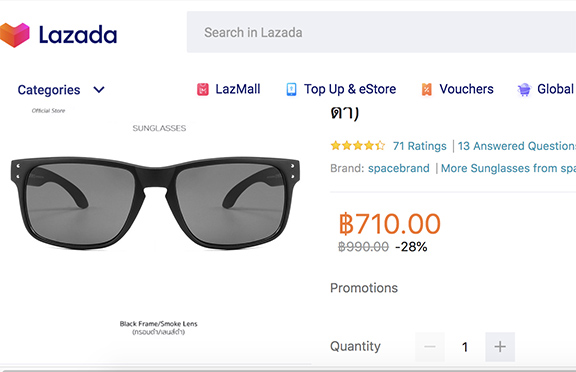Screen dimensions: 576x372
Task: Expand the Categories dropdown chevron
Action: [x=99, y=90]
